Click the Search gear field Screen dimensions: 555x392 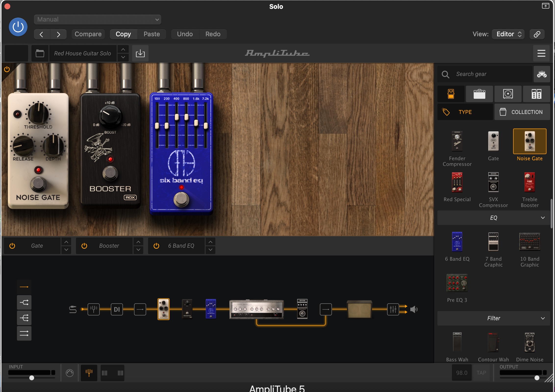(x=485, y=74)
